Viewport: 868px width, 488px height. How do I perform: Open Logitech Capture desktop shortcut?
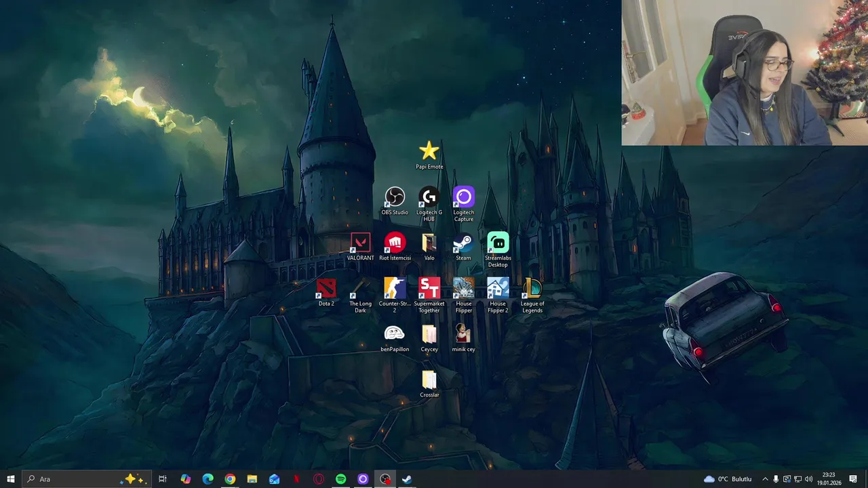coord(464,204)
